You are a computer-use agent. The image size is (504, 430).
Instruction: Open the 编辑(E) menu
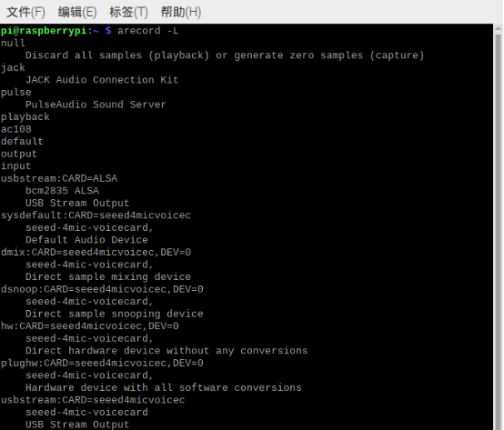(x=77, y=12)
